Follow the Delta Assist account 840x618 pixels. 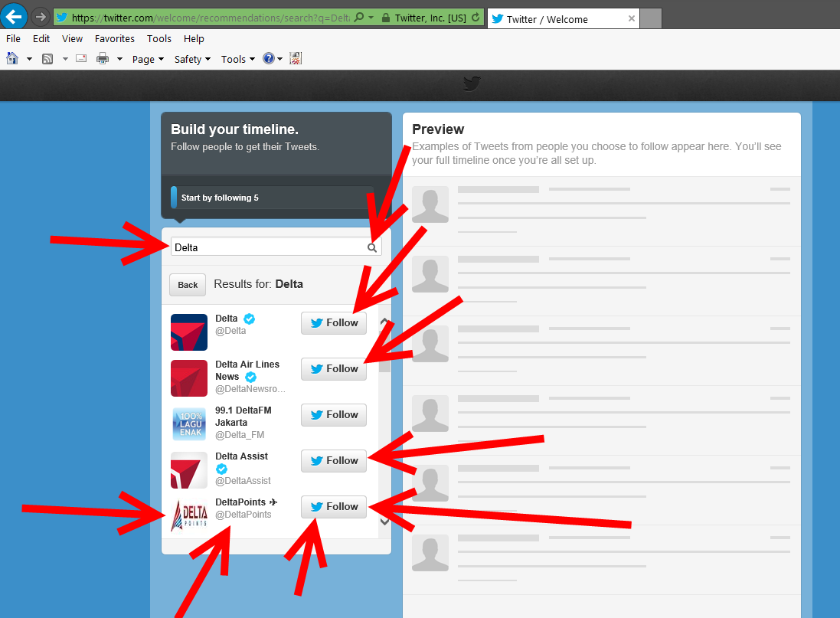click(x=334, y=461)
